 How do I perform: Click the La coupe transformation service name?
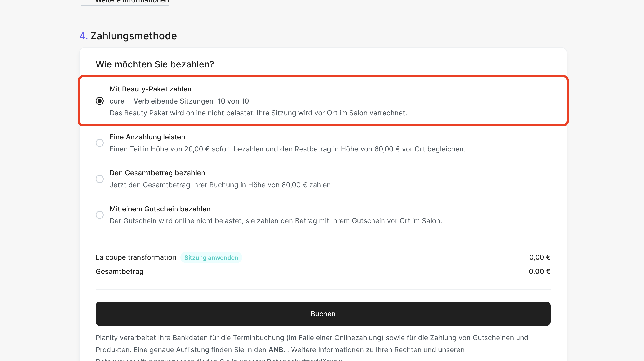coord(136,257)
